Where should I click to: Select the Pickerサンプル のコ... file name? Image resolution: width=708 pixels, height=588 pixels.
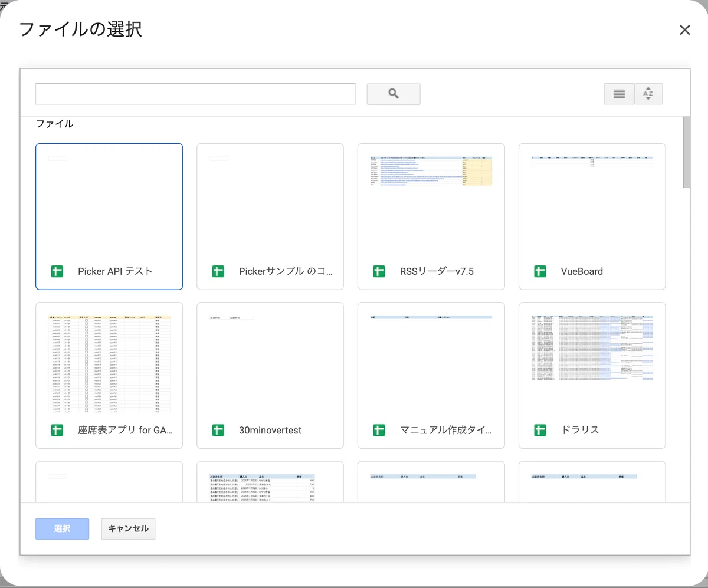pyautogui.click(x=286, y=271)
